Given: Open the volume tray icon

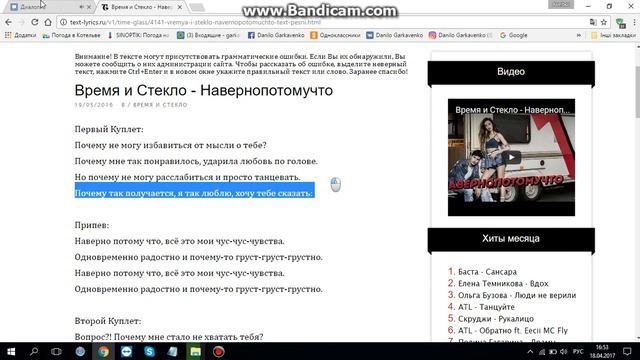Looking at the screenshot, I should click(x=564, y=352).
